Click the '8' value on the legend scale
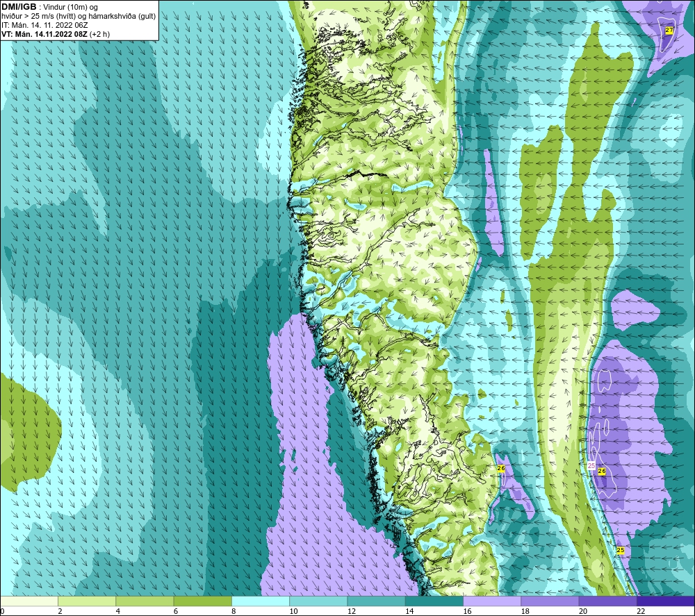 click(234, 612)
